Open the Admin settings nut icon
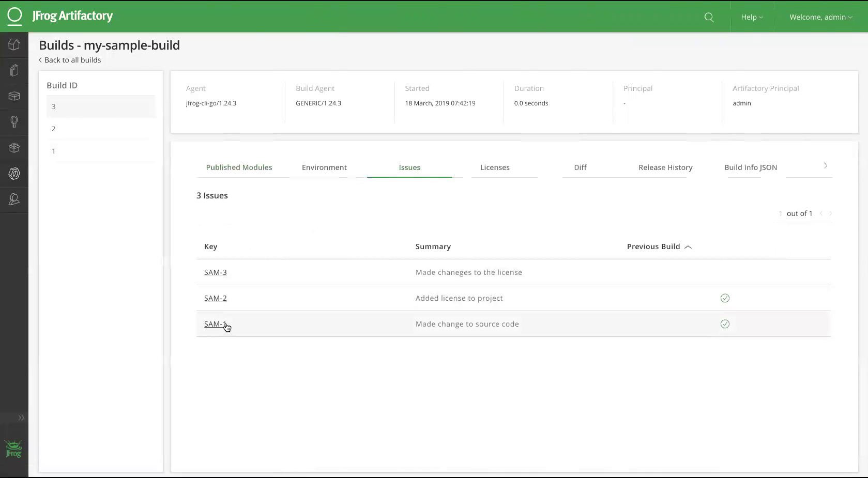 tap(14, 174)
